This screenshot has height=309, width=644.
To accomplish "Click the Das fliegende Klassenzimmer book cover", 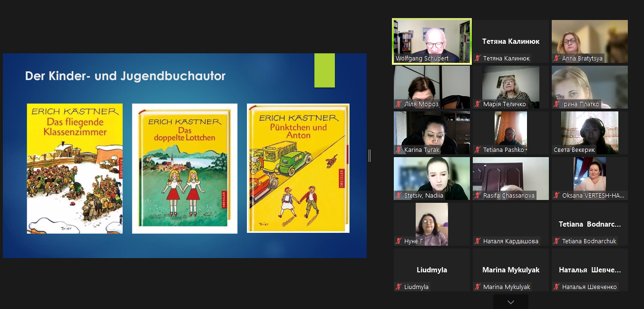I will [x=75, y=169].
